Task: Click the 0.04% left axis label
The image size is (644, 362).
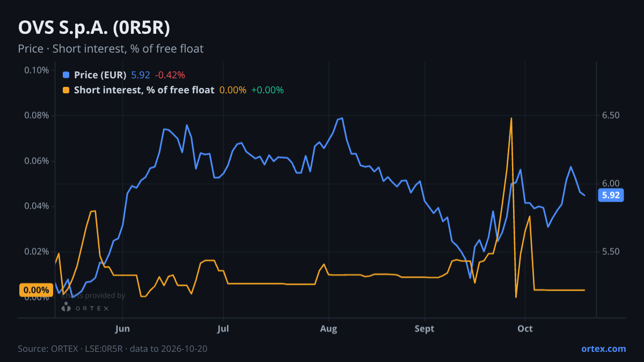Action: pyautogui.click(x=36, y=206)
